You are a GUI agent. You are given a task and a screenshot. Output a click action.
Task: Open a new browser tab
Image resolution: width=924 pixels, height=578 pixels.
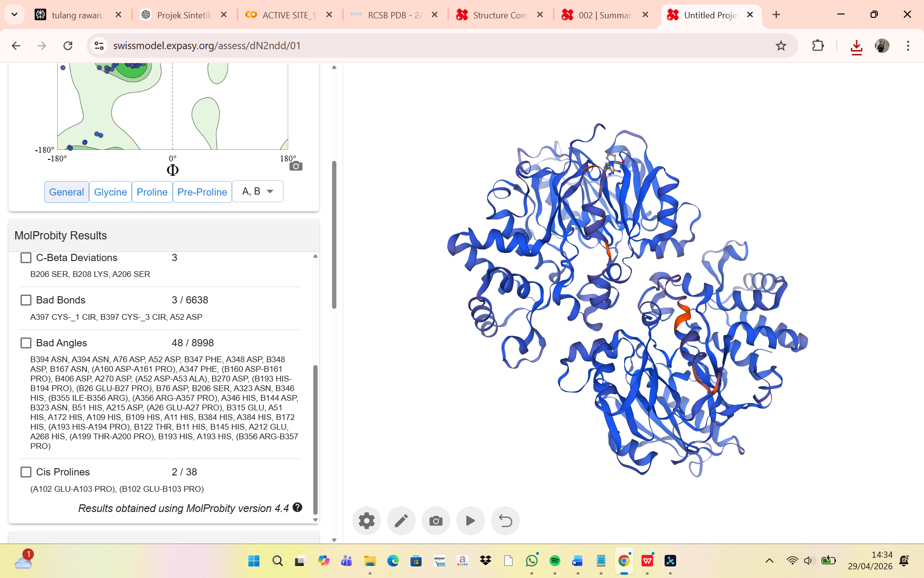tap(776, 15)
